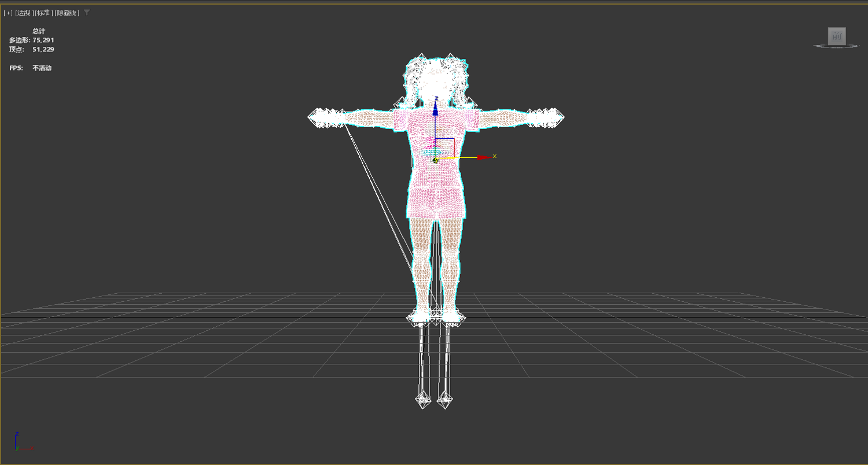Select the pink shorts mesh

436,201
